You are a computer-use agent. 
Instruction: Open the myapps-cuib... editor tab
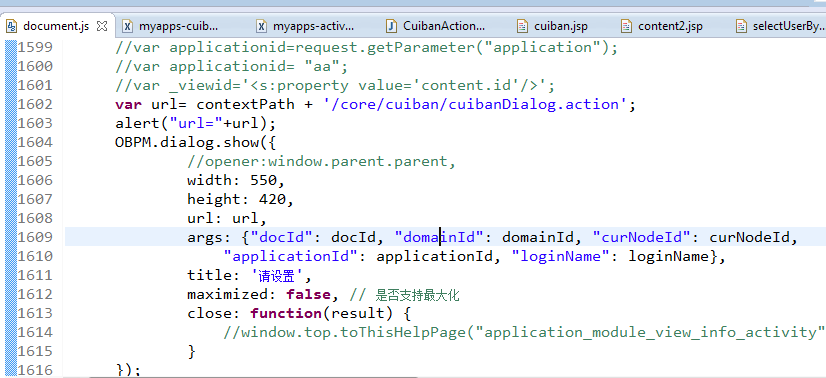(171, 26)
